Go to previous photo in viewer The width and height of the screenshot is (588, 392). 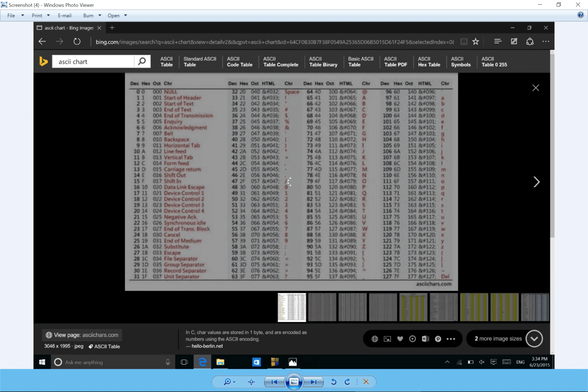(x=274, y=382)
